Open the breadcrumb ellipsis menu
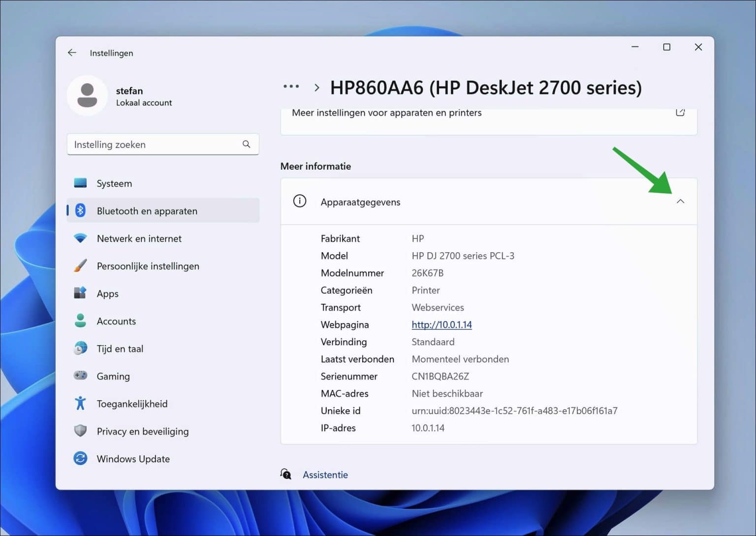The height and width of the screenshot is (536, 756). 291,86
